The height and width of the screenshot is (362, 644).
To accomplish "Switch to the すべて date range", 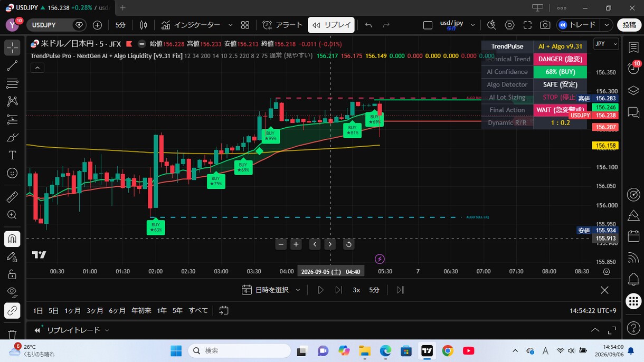I will [198, 310].
